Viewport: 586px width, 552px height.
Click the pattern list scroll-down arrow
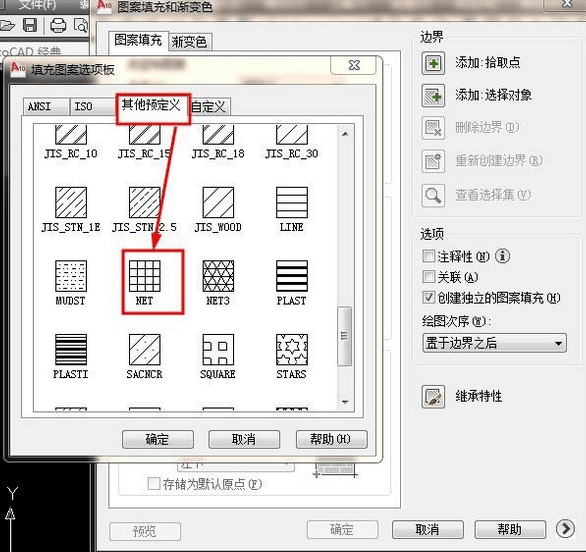(x=345, y=402)
